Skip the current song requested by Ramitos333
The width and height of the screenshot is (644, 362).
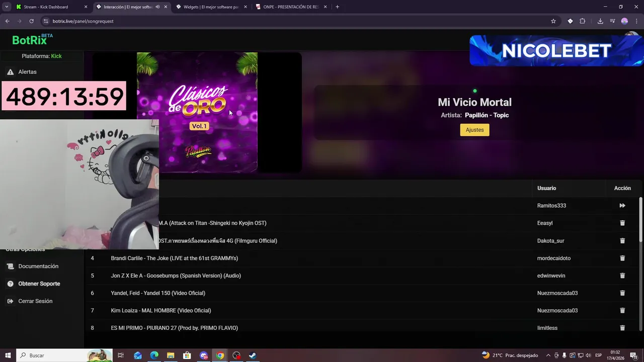(622, 206)
